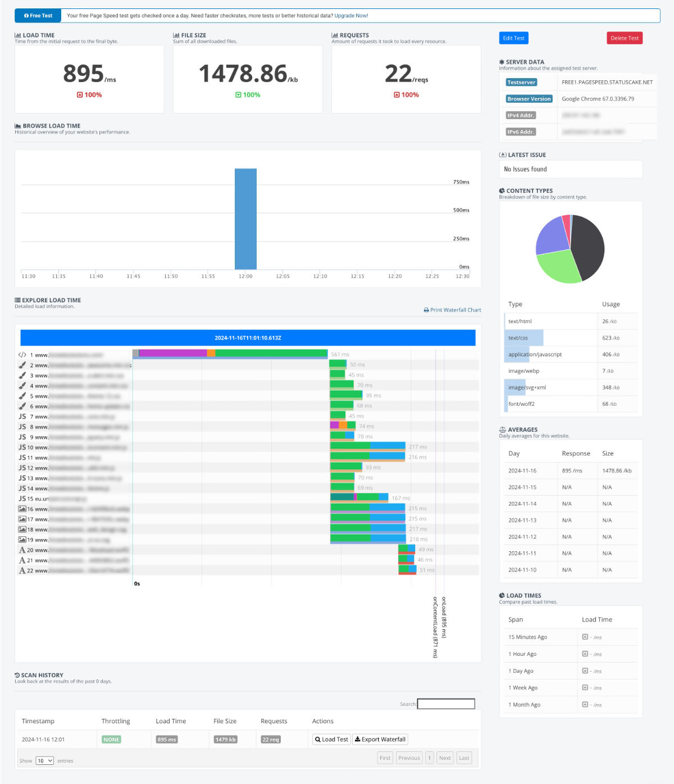Viewport: 674px width, 784px height.
Task: Open the Show entries dropdown
Action: point(44,760)
